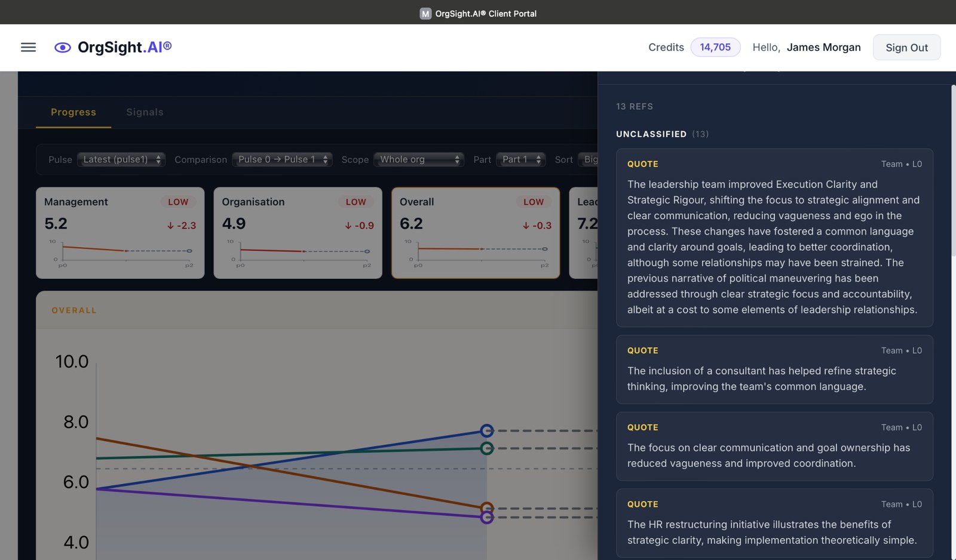The height and width of the screenshot is (560, 956).
Task: Click the 14,705 credits badge
Action: click(x=715, y=47)
